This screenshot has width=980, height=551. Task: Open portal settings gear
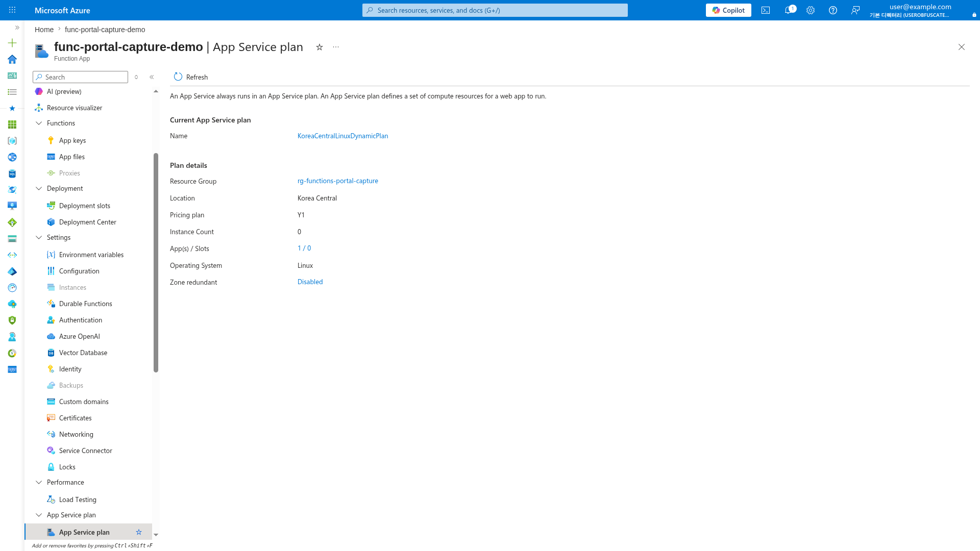point(811,10)
